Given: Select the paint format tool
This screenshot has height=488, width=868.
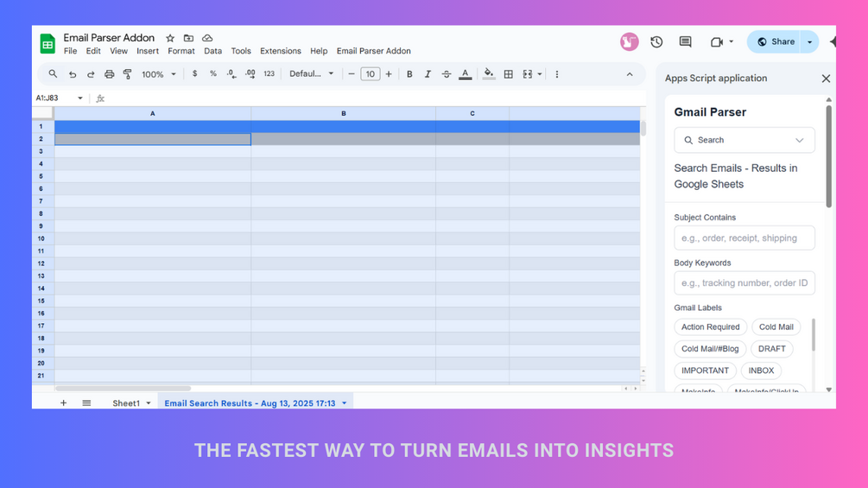Looking at the screenshot, I should click(127, 74).
